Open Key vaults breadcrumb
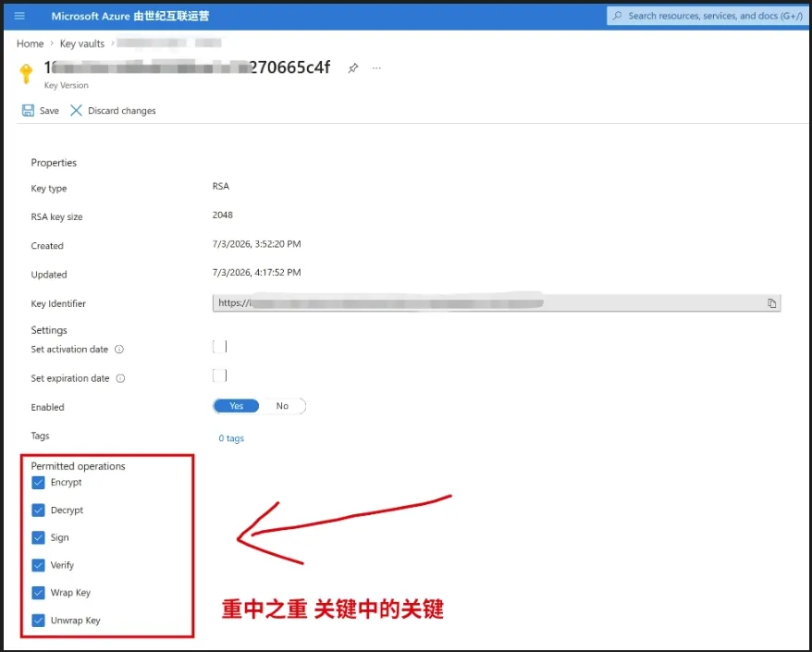The width and height of the screenshot is (812, 652). click(x=82, y=43)
